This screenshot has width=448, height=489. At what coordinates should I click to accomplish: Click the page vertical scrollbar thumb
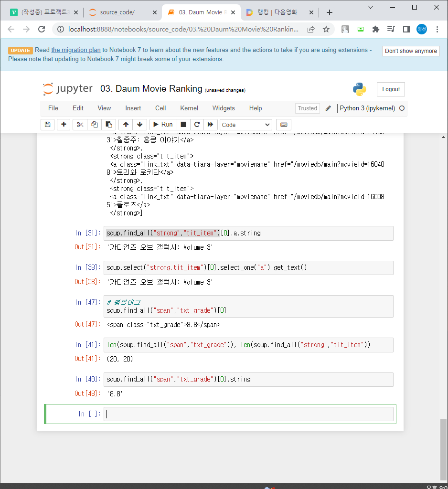tap(443, 449)
